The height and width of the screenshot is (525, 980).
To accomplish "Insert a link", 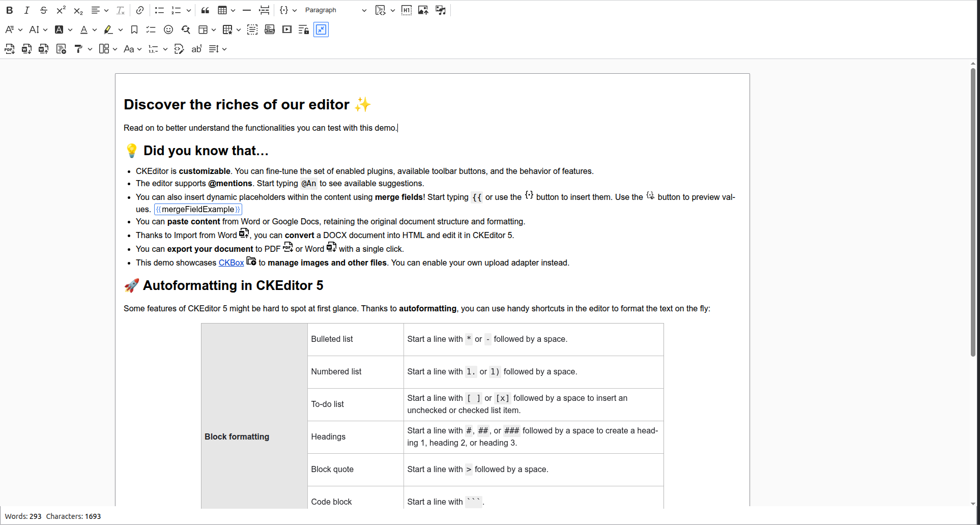I will (139, 10).
